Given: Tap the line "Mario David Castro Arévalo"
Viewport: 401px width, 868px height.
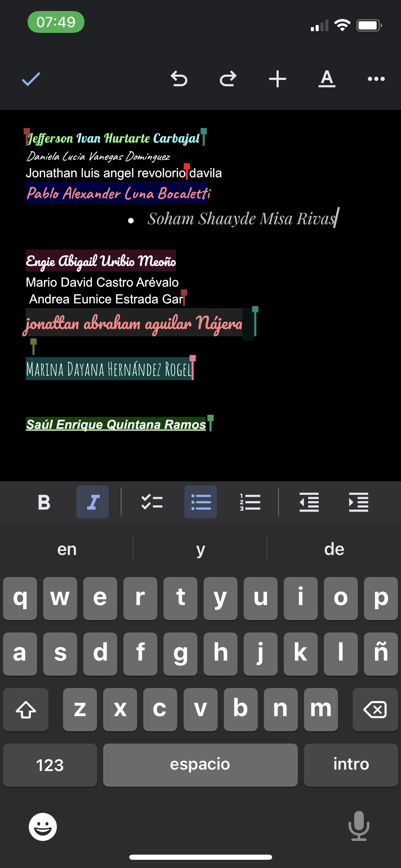Looking at the screenshot, I should pos(102,282).
